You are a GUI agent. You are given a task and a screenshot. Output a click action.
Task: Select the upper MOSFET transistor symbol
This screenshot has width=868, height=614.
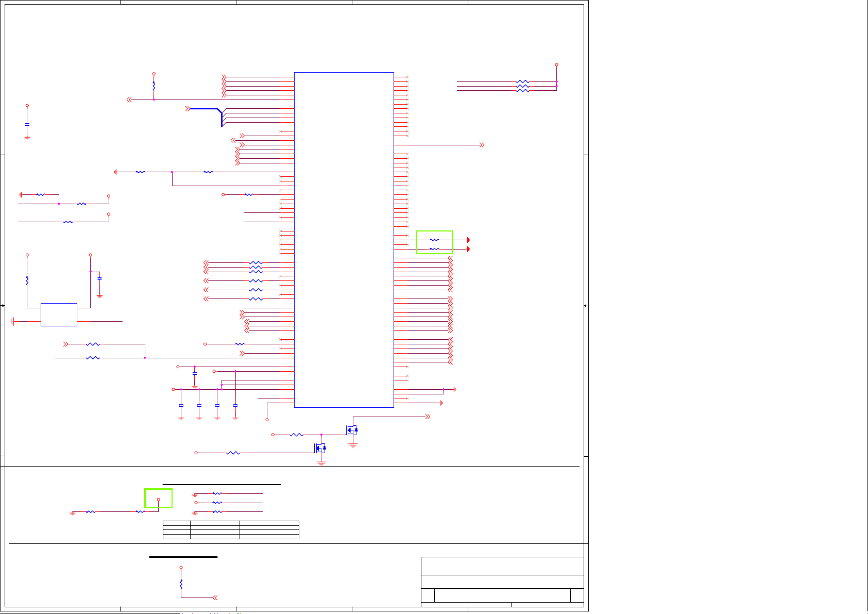pyautogui.click(x=352, y=430)
